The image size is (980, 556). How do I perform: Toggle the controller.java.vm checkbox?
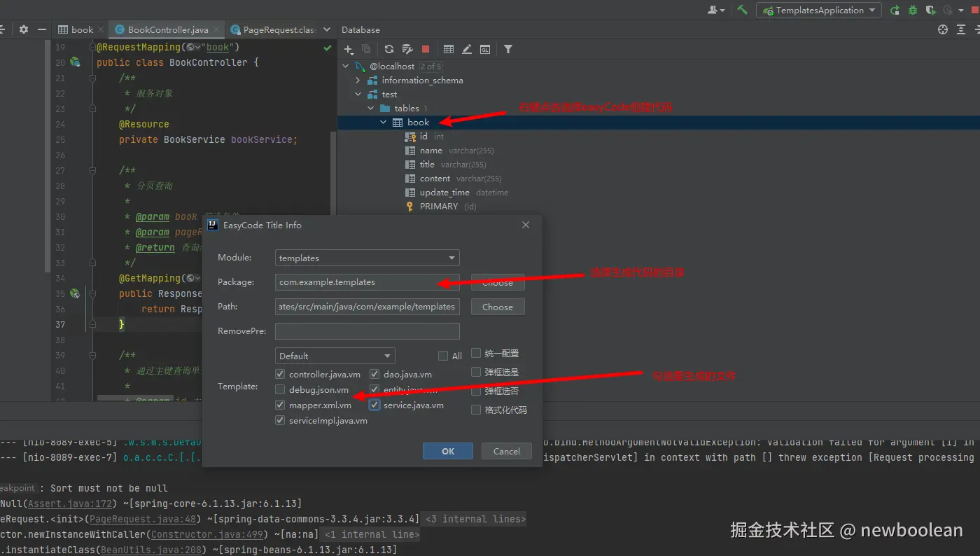tap(281, 375)
